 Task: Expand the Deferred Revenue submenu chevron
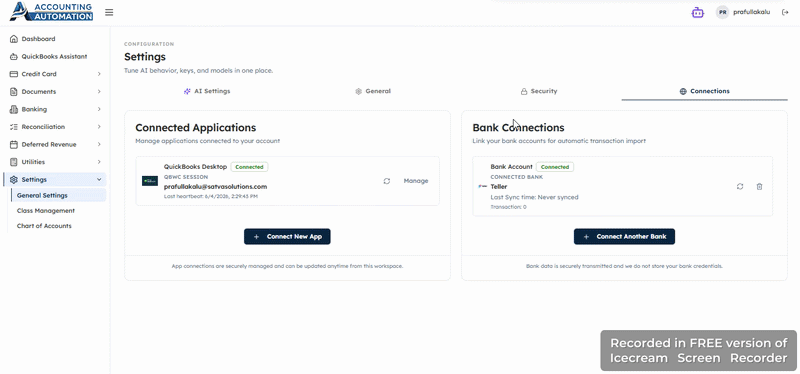point(99,144)
